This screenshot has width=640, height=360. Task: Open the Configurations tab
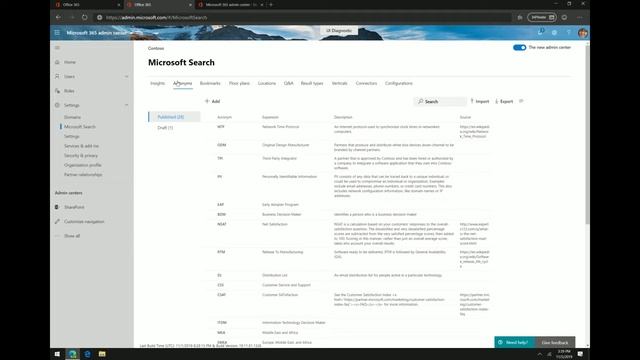point(399,83)
